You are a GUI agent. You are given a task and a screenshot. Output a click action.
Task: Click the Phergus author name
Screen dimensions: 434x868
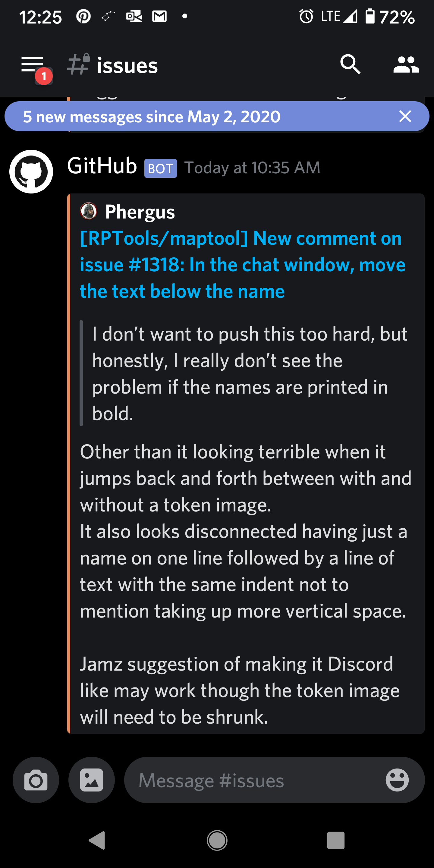[x=140, y=212]
